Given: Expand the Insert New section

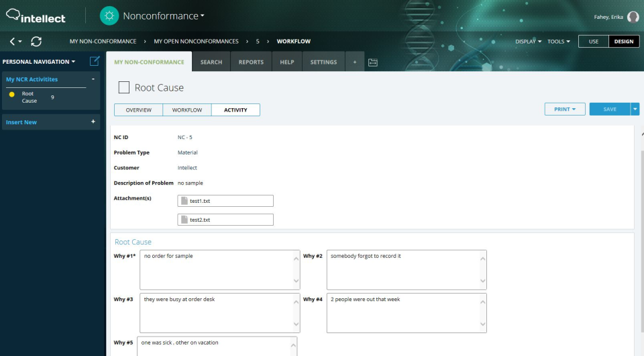Looking at the screenshot, I should coord(93,122).
